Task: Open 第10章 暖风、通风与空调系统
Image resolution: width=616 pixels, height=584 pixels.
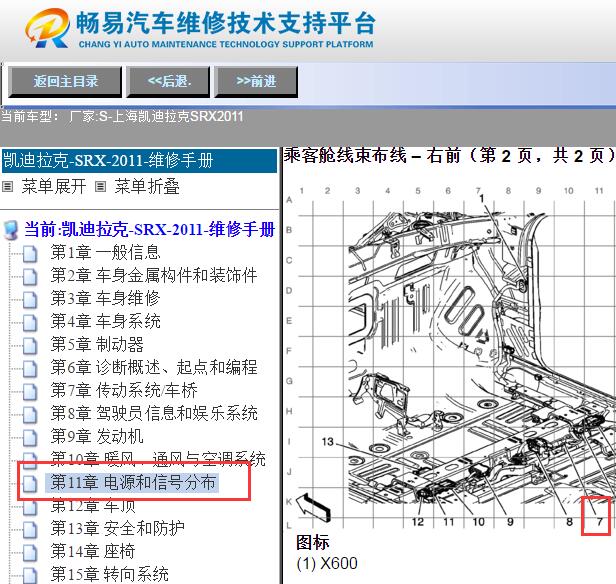Action: click(x=158, y=458)
